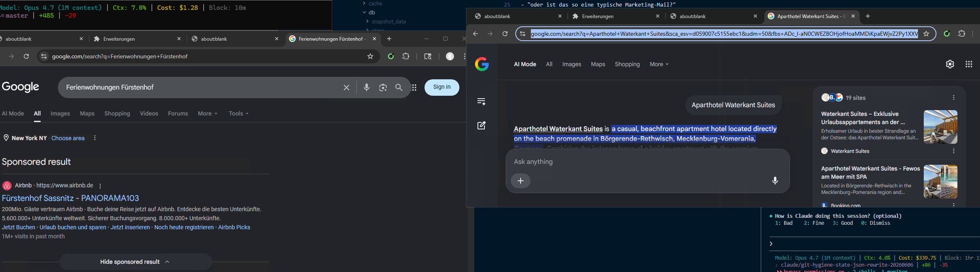Expand the More dropdown in AI Mode bar
Viewport: 980px width, 272px height.
coord(659,64)
